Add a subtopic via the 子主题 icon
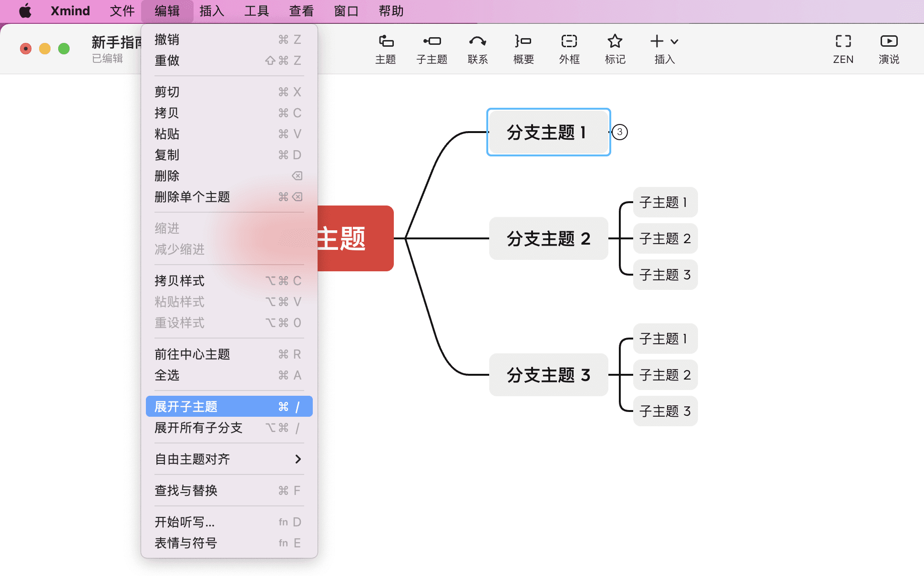The image size is (924, 576). (431, 48)
